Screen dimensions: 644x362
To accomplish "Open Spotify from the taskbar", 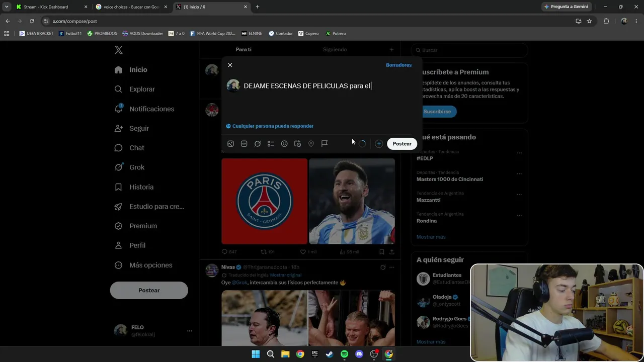I will [344, 354].
